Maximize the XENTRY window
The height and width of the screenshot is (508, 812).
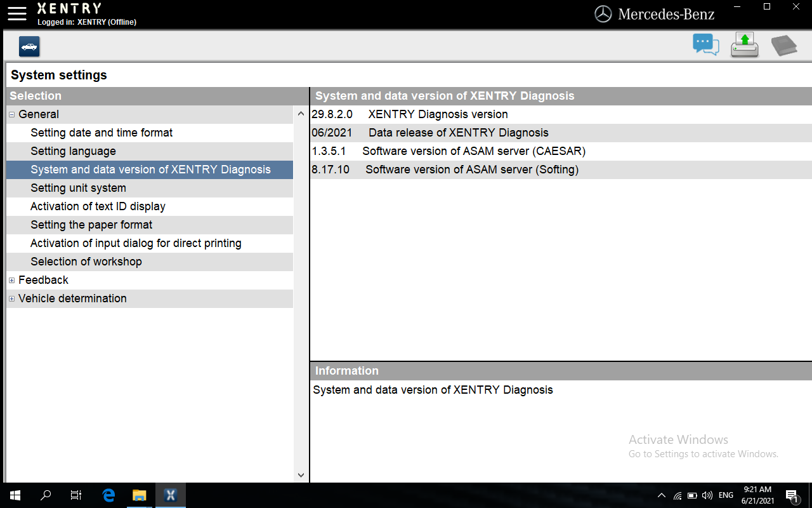[767, 7]
